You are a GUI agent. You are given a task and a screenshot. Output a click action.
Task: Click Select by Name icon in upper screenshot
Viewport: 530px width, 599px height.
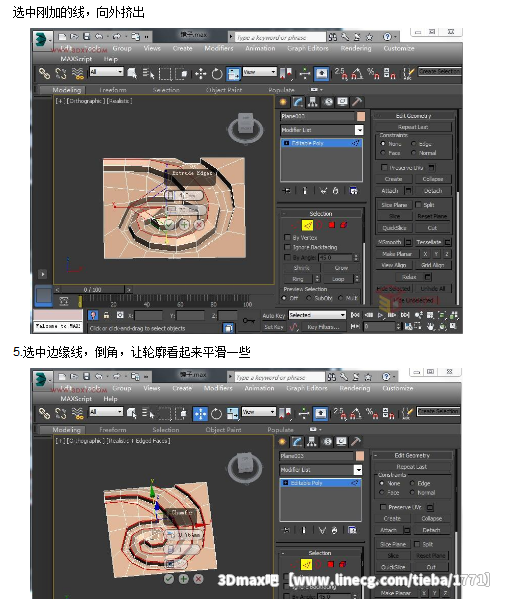coord(148,73)
